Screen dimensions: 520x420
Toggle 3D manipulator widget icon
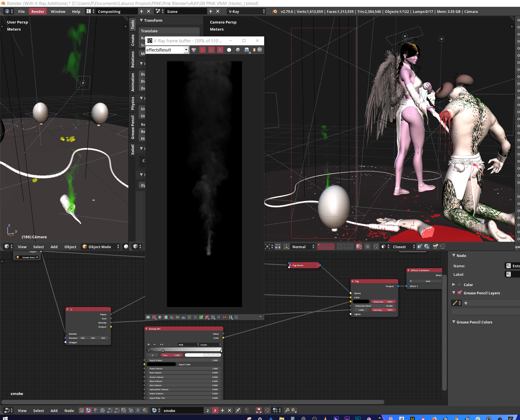tap(286, 247)
